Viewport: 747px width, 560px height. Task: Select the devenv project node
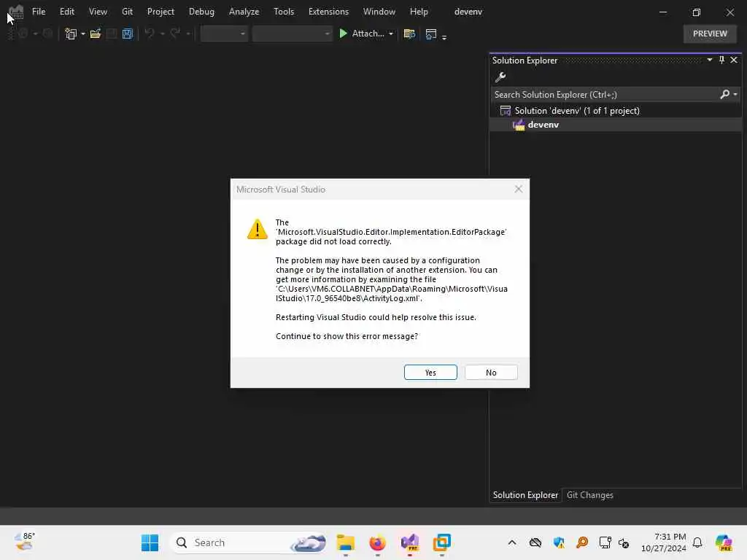coord(616,125)
